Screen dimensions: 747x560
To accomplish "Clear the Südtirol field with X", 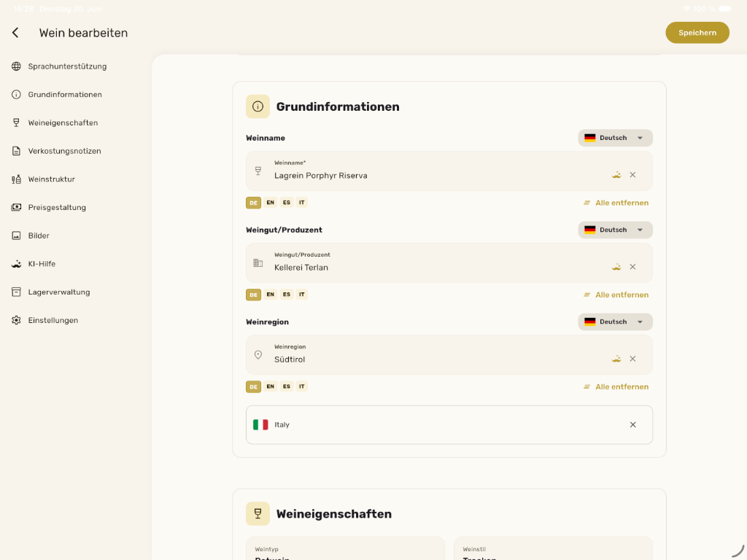I will (x=632, y=359).
